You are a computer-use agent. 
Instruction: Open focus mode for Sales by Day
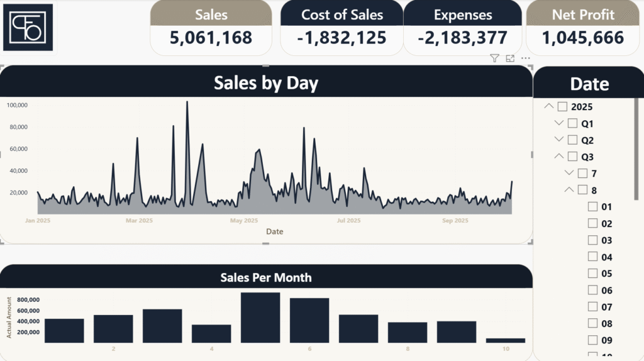(510, 58)
